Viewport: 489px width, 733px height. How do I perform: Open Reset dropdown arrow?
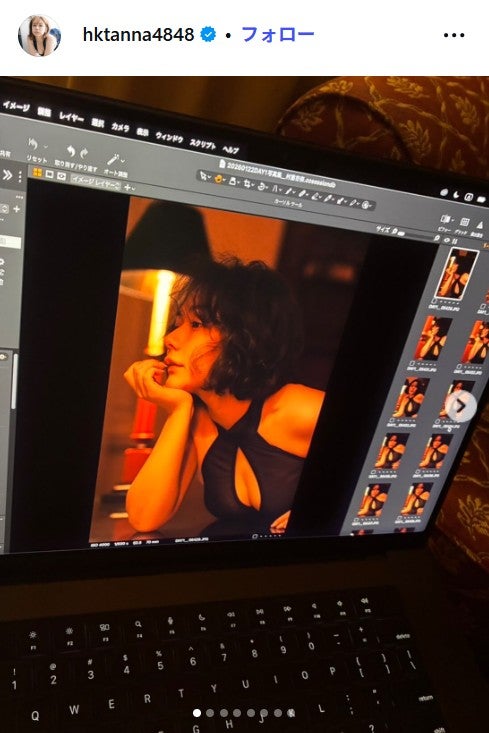(x=46, y=146)
